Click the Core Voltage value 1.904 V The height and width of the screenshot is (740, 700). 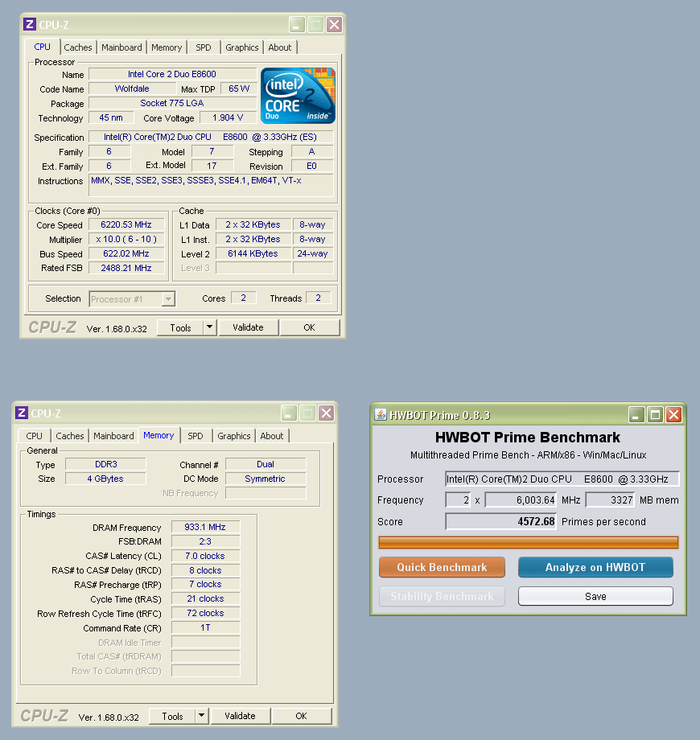(228, 117)
